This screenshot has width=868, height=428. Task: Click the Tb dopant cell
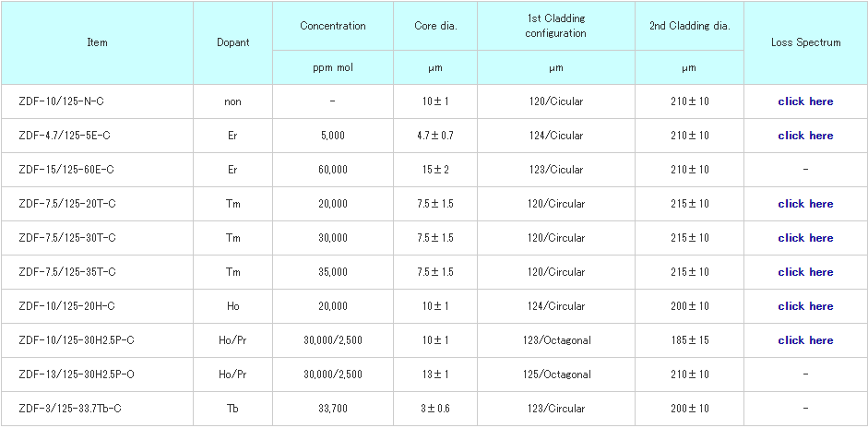pyautogui.click(x=232, y=409)
